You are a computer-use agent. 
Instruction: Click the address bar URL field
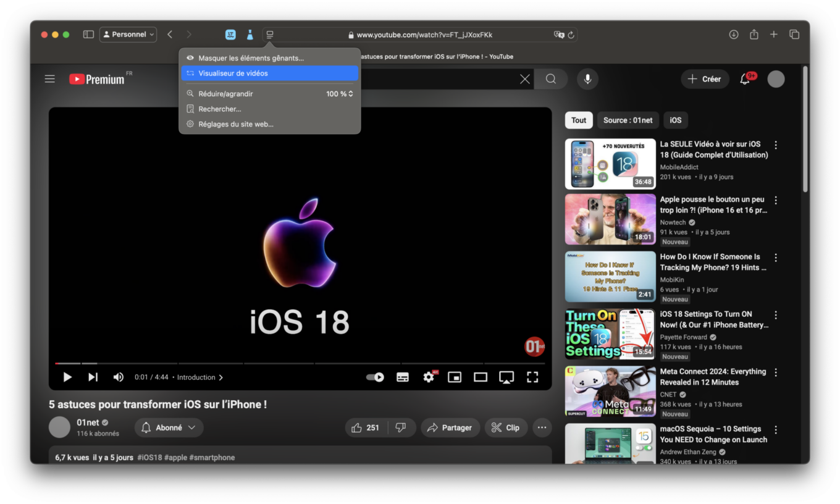pos(420,35)
